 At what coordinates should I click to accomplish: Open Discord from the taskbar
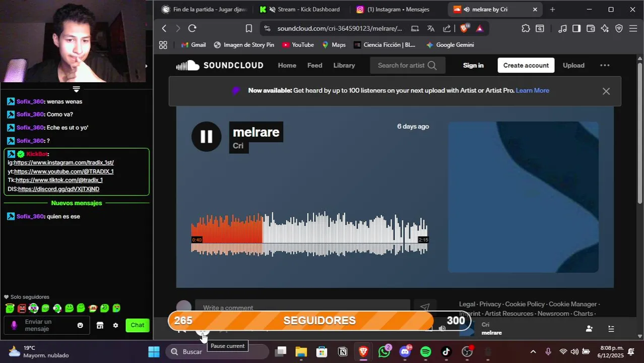[405, 352]
